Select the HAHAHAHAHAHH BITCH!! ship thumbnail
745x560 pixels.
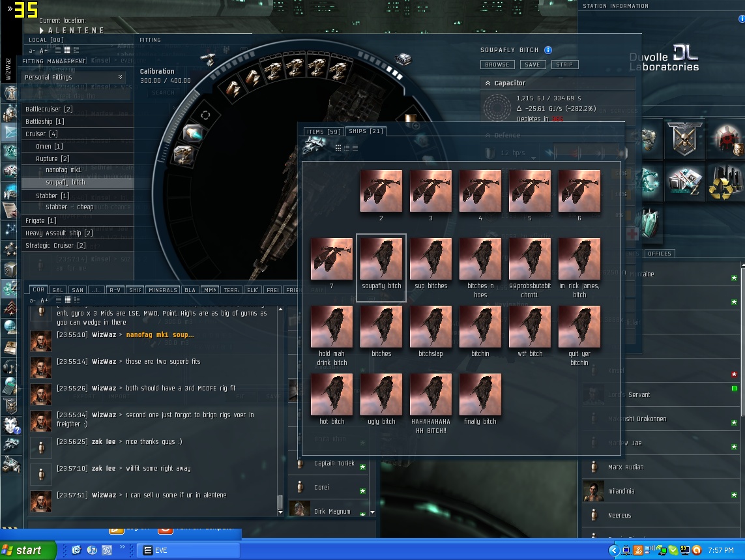pos(430,394)
